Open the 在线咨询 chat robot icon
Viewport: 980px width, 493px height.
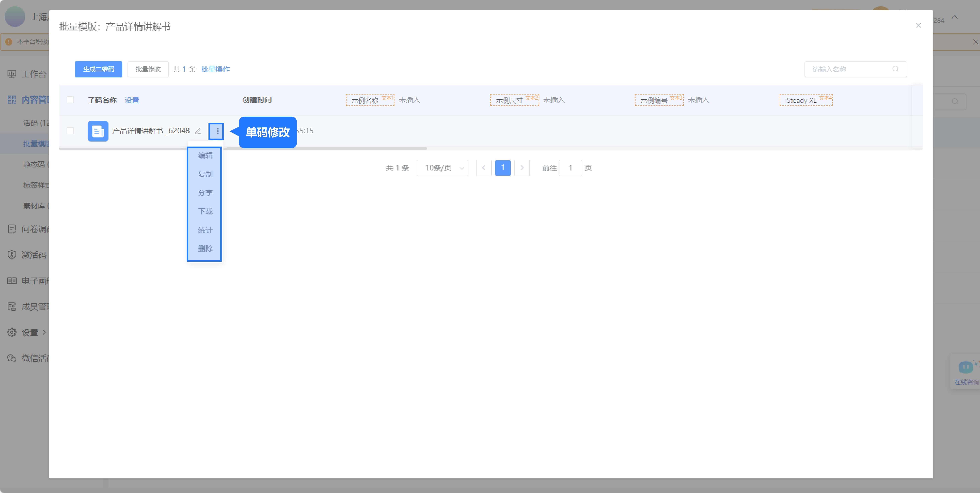[966, 367]
